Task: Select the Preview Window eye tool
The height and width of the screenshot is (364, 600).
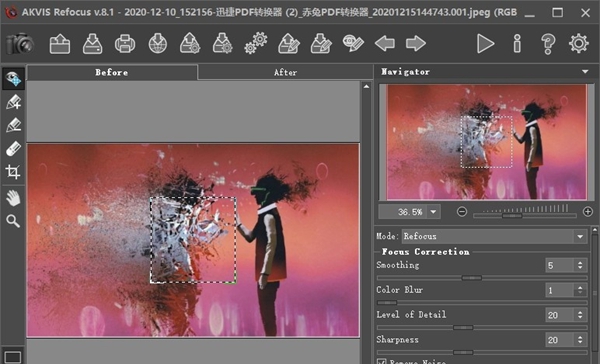Action: pos(13,79)
